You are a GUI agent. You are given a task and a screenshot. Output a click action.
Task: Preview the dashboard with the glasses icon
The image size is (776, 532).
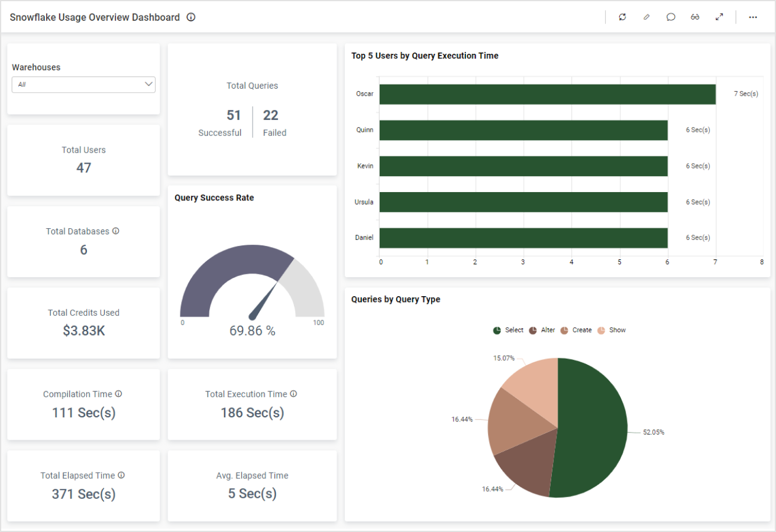tap(695, 17)
